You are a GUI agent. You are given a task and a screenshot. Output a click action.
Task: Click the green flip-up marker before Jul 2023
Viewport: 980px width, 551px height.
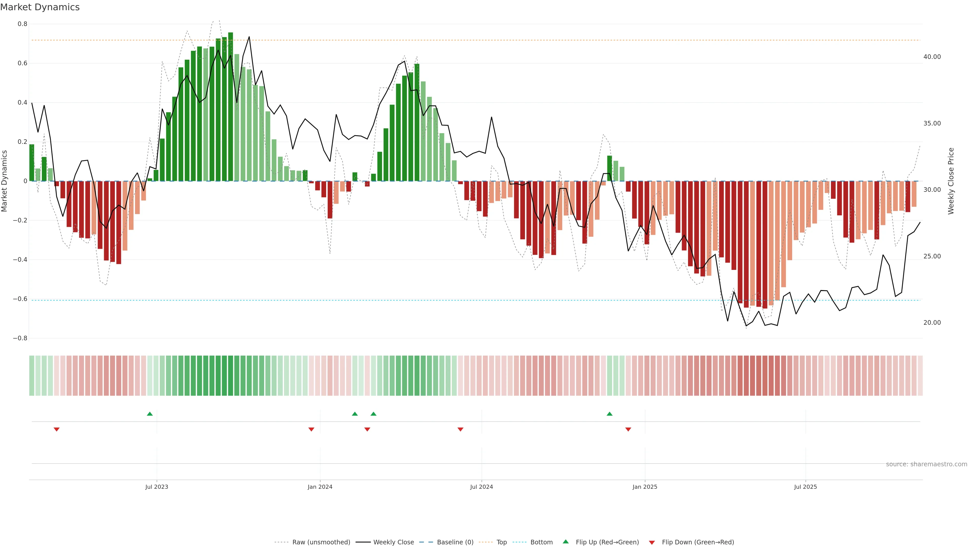coord(150,414)
